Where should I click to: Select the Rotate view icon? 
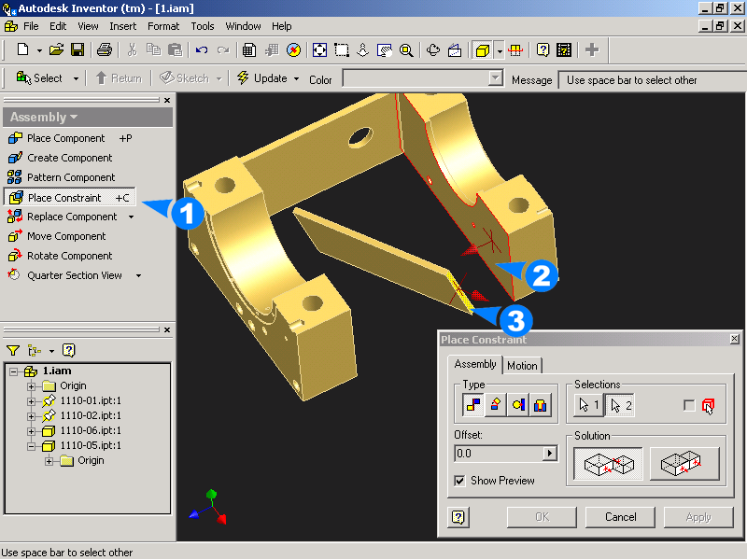click(x=433, y=50)
